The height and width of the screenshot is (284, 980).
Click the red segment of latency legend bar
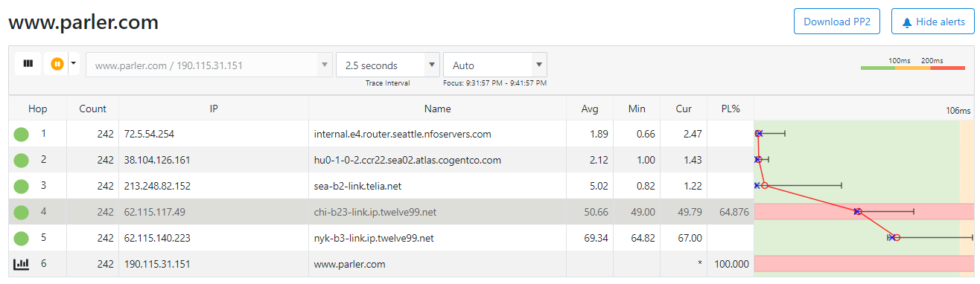pos(947,68)
